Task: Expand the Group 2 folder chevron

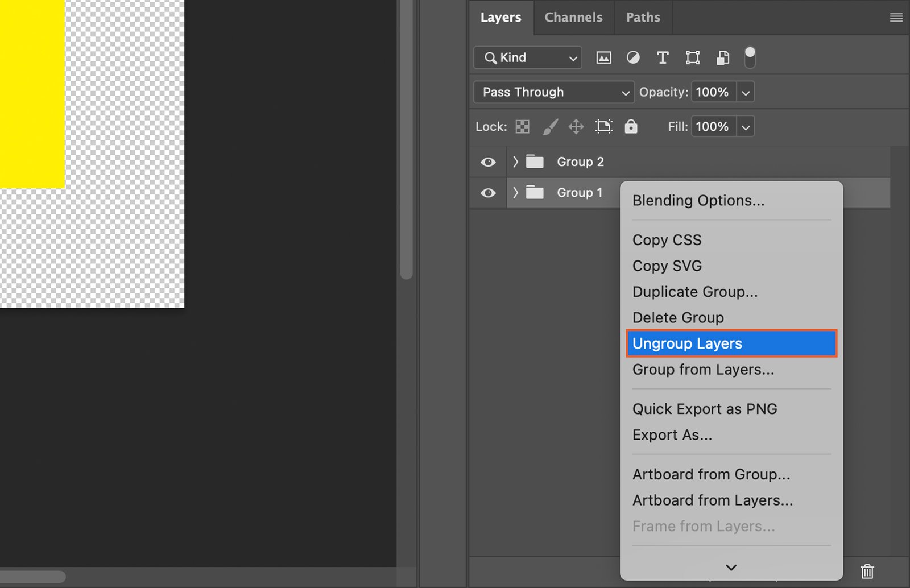Action: [515, 162]
